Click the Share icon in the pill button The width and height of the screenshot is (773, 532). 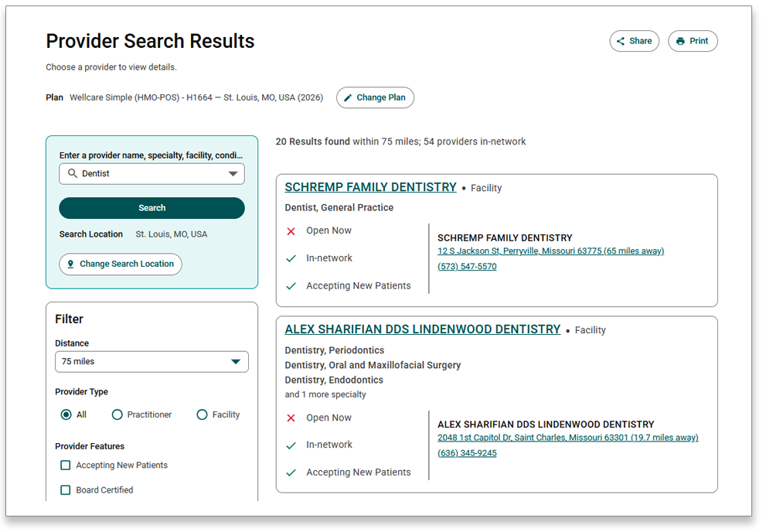[x=622, y=40]
